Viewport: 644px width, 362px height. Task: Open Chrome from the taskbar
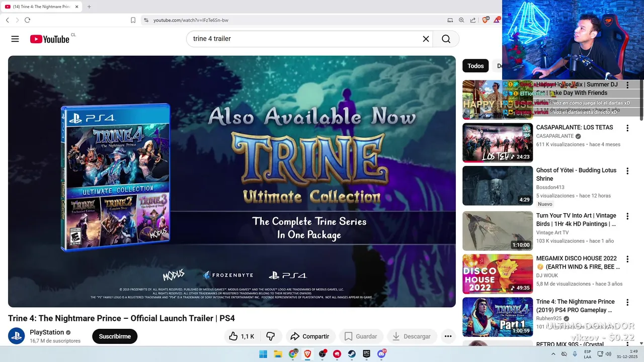click(x=293, y=354)
